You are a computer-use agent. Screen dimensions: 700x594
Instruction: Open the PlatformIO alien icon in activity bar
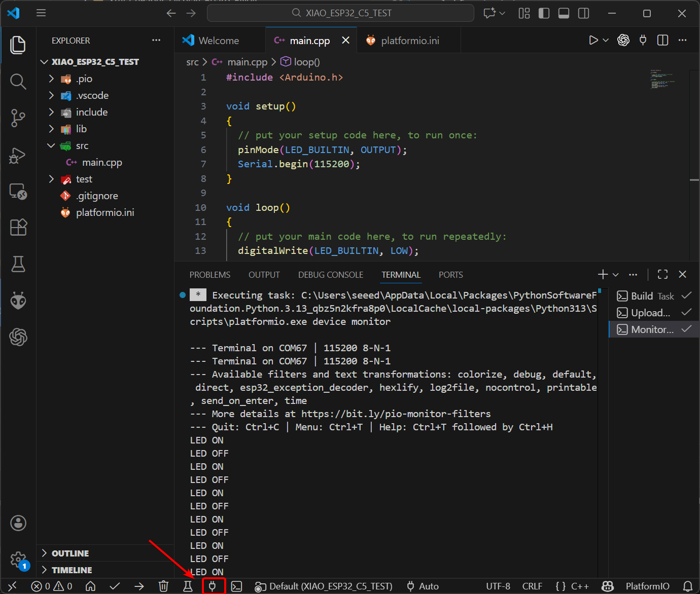[18, 301]
